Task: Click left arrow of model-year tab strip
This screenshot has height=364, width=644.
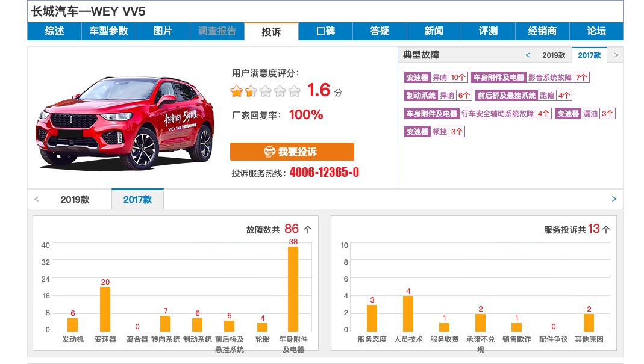Action: 36,199
